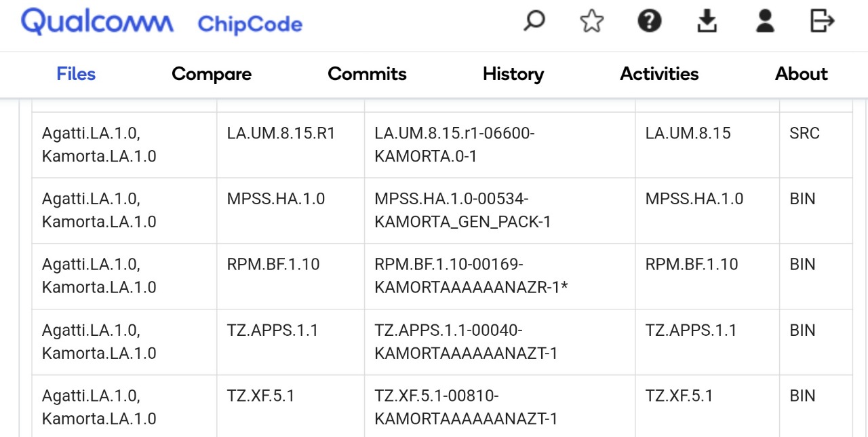Click the star favorites icon
The image size is (868, 437).
[x=591, y=22]
